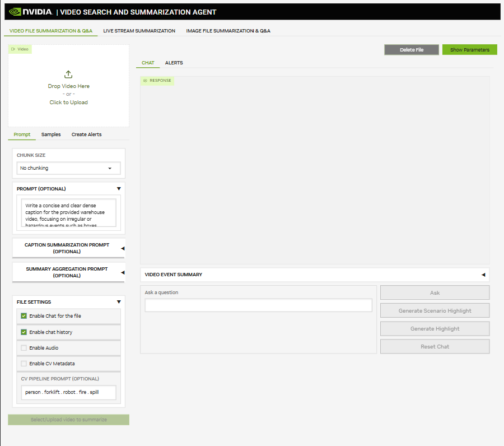Click the upload arrow icon in drop zone
The image size is (504, 446).
(68, 74)
